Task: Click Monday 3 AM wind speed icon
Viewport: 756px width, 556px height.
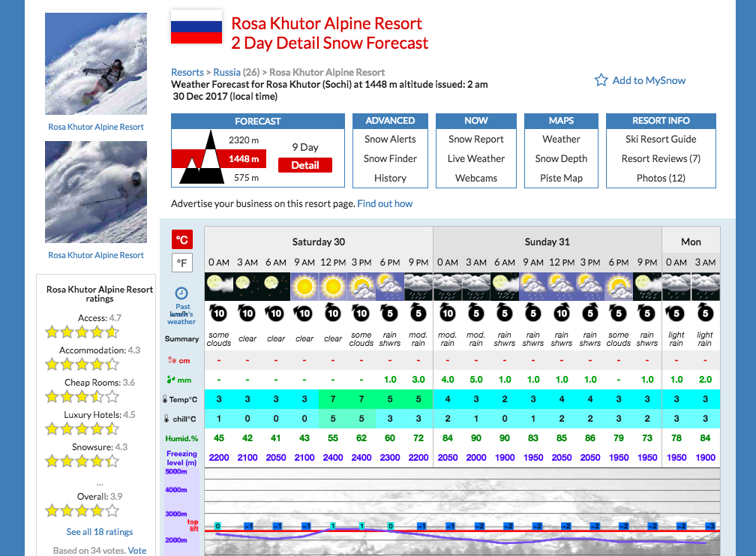Action: [x=705, y=313]
